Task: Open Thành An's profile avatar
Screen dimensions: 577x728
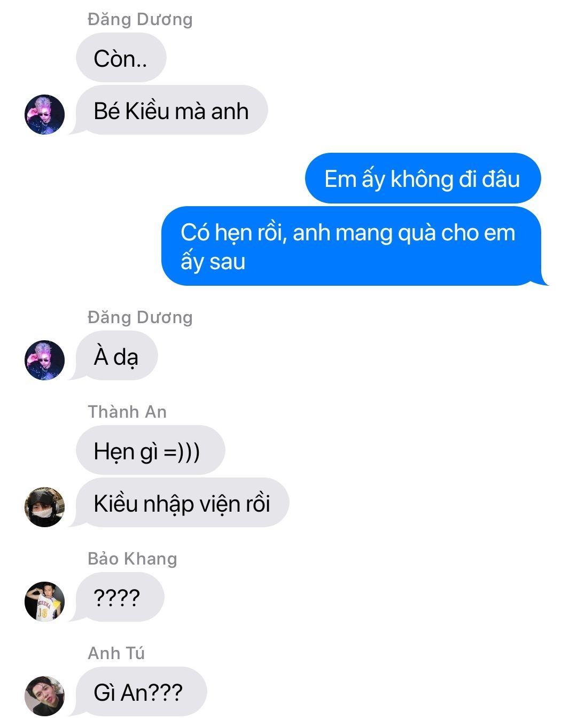Action: 44,507
